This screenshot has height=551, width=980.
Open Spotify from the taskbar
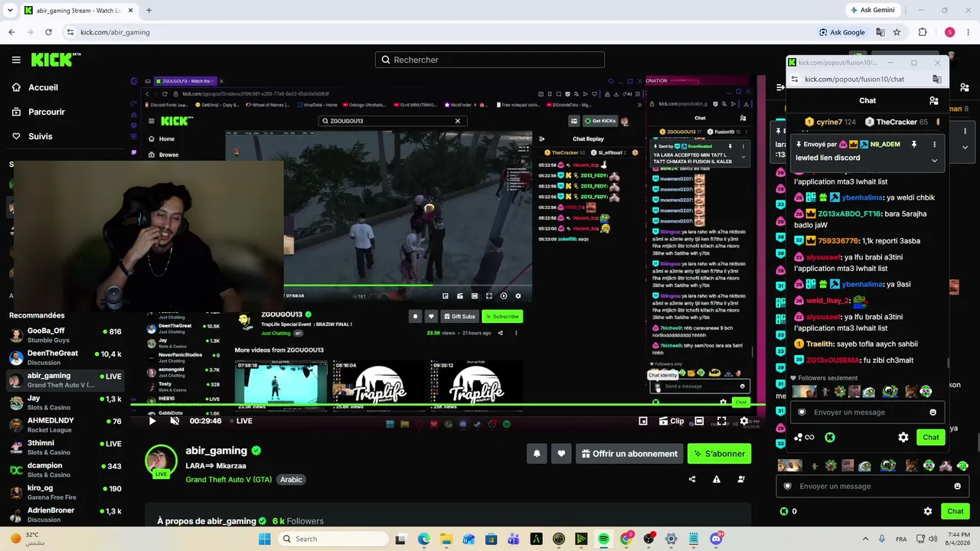click(603, 539)
